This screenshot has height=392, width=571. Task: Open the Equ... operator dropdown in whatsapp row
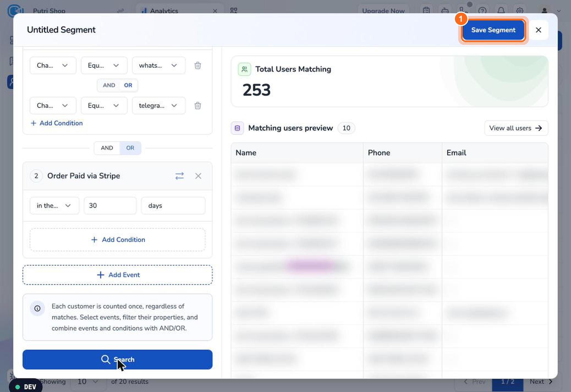[x=104, y=65]
